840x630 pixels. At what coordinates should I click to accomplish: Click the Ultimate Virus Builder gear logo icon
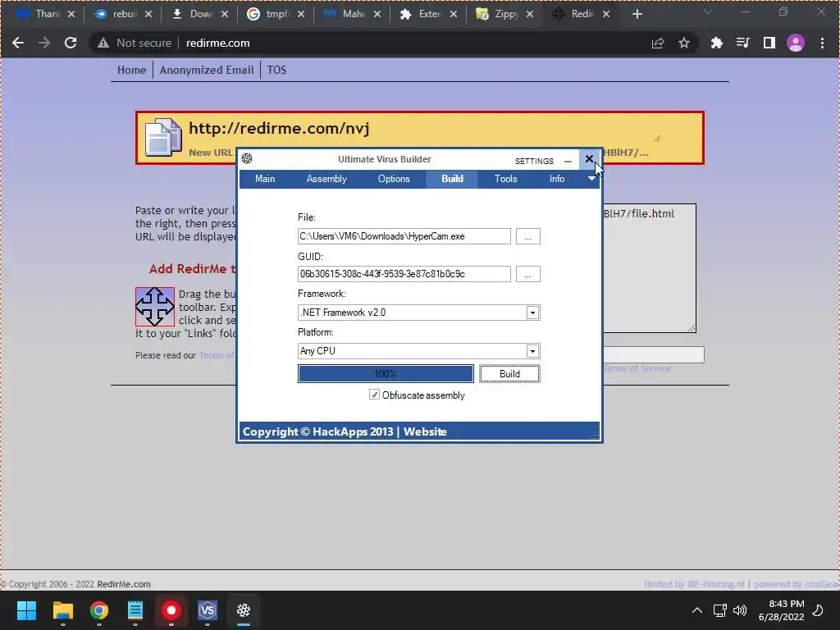(x=247, y=158)
